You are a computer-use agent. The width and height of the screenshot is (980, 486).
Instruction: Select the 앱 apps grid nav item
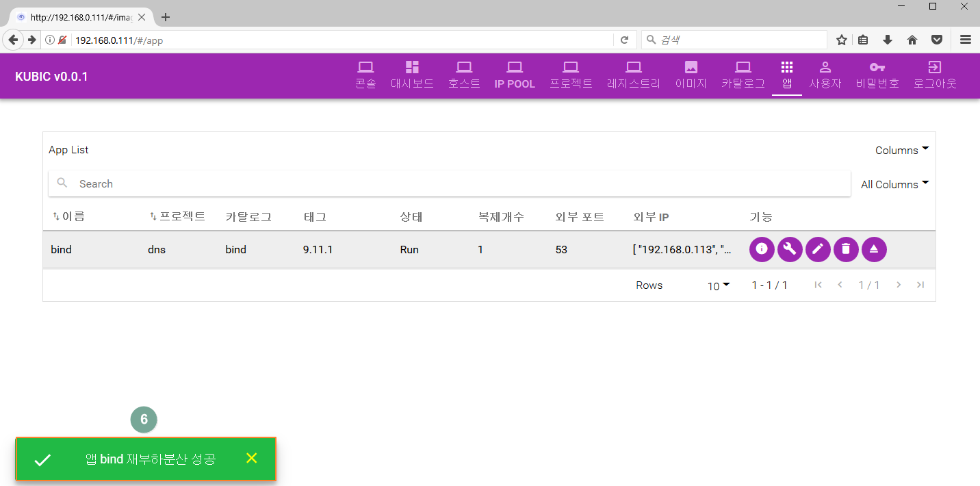787,75
